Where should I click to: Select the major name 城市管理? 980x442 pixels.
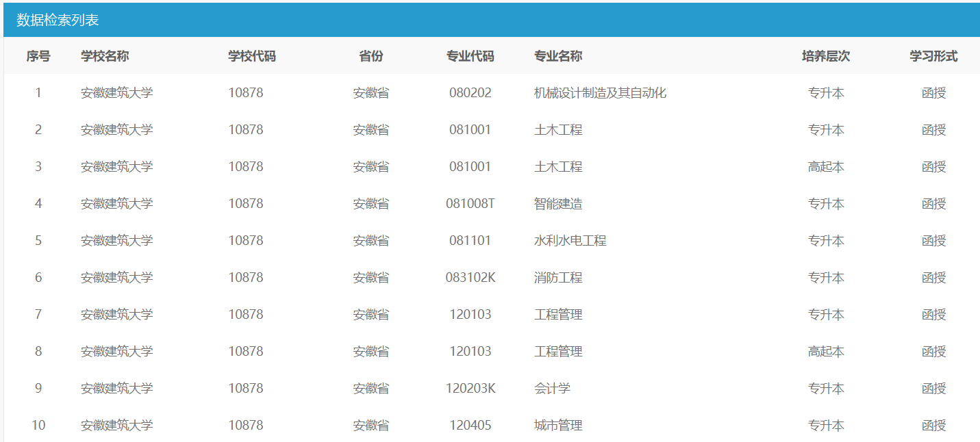click(558, 425)
